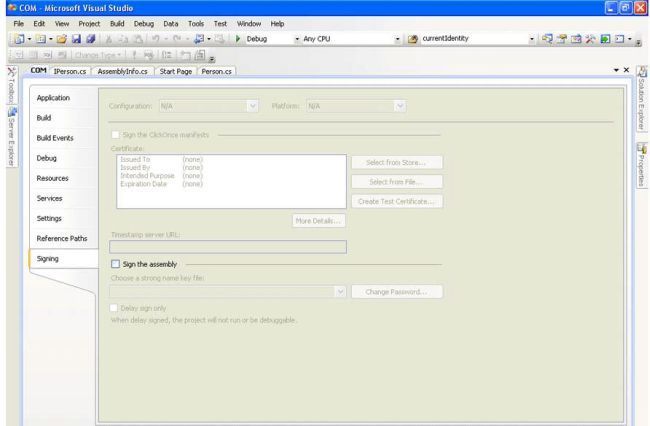650x426 pixels.
Task: Toggle the Delay sign only checkbox
Action: coord(114,308)
